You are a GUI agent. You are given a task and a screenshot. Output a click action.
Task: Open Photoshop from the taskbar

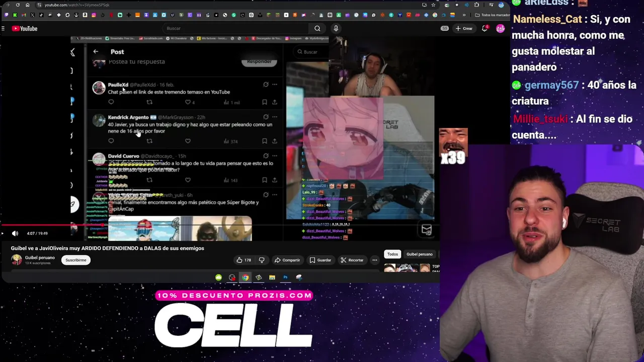[x=285, y=278]
